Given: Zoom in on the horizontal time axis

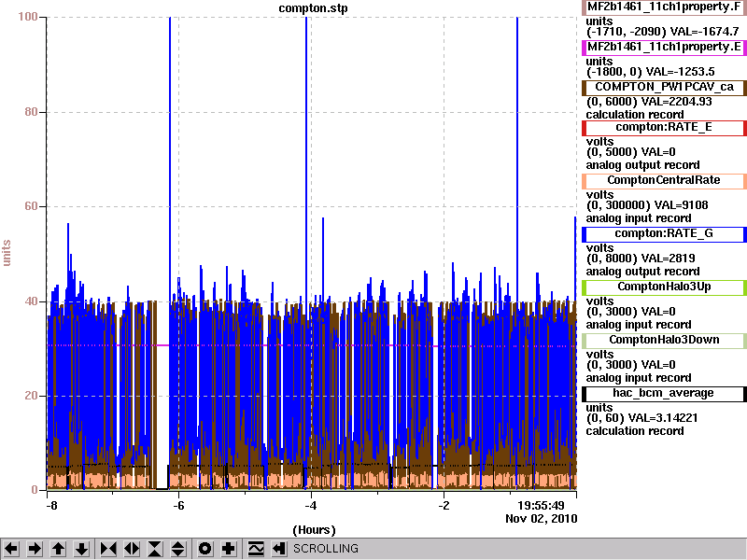Looking at the screenshot, I should tap(108, 549).
